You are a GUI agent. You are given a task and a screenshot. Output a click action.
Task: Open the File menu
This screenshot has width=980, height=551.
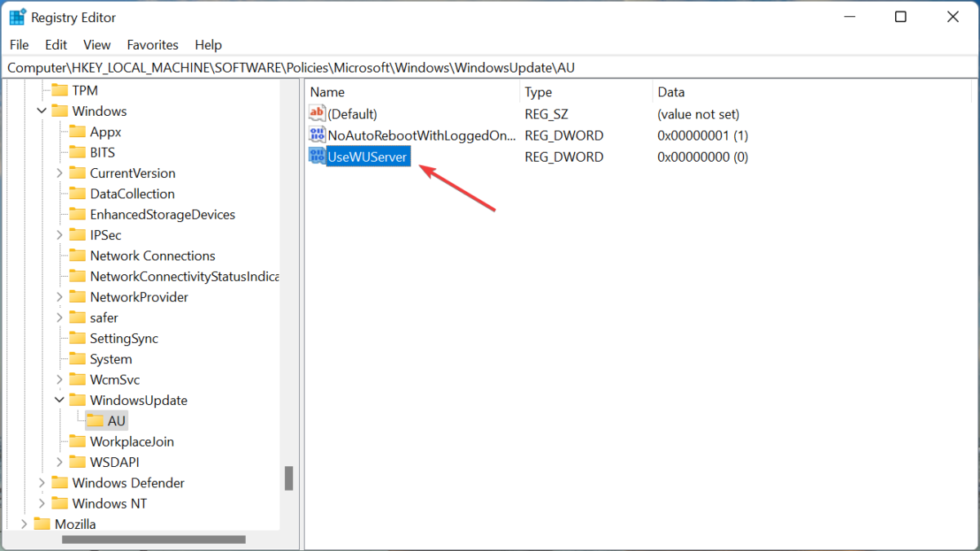coord(18,45)
